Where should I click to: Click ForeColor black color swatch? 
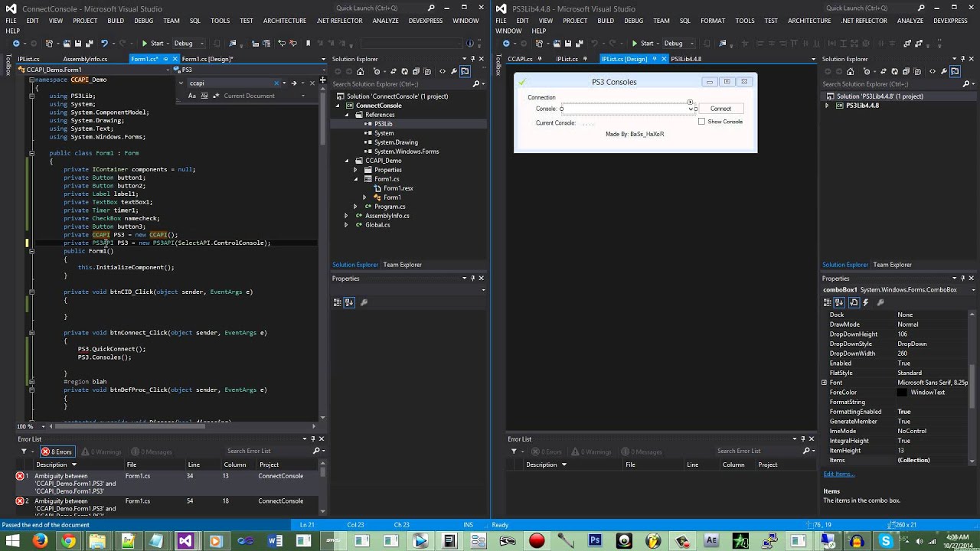(x=902, y=393)
